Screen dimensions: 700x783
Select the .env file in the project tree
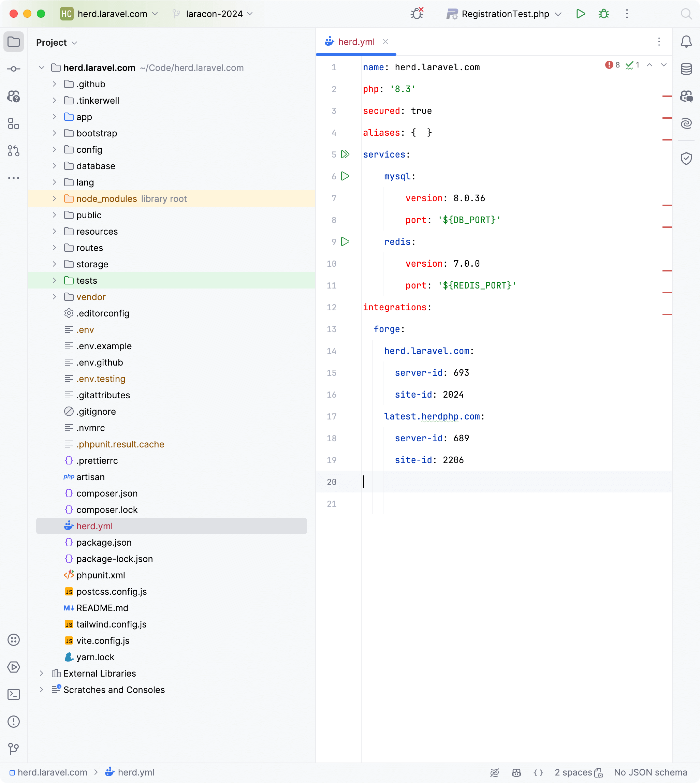point(85,329)
